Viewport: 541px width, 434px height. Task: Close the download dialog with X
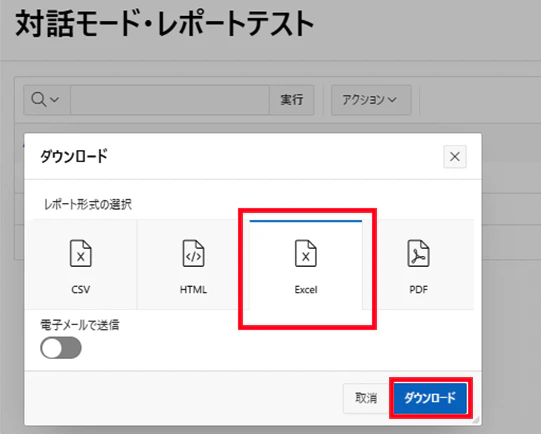[x=455, y=157]
